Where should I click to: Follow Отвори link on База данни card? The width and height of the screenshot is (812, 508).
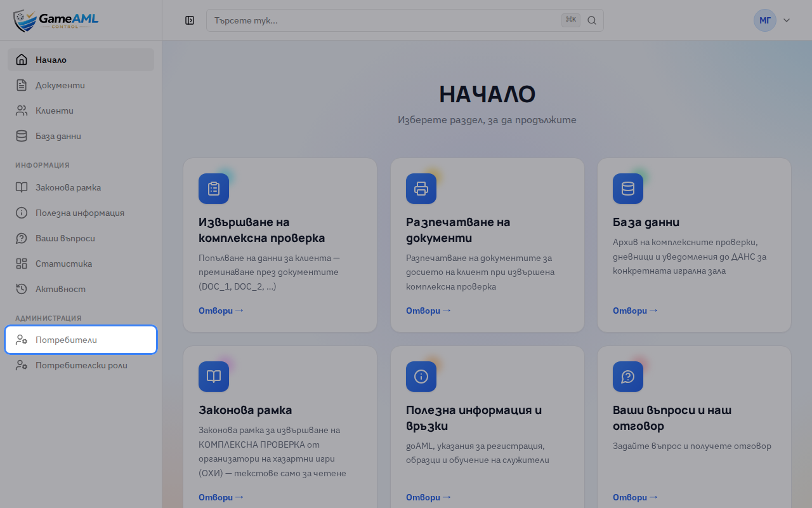[635, 311]
